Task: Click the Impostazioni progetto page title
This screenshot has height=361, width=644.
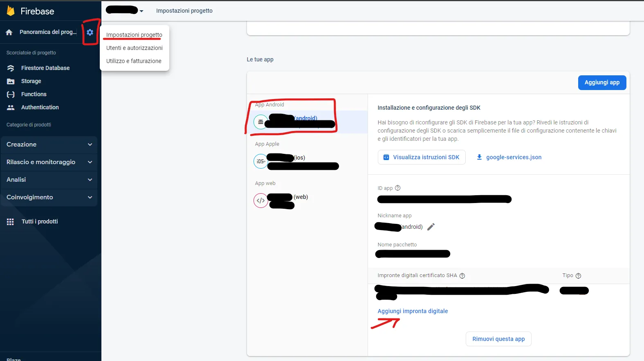Action: pos(184,11)
